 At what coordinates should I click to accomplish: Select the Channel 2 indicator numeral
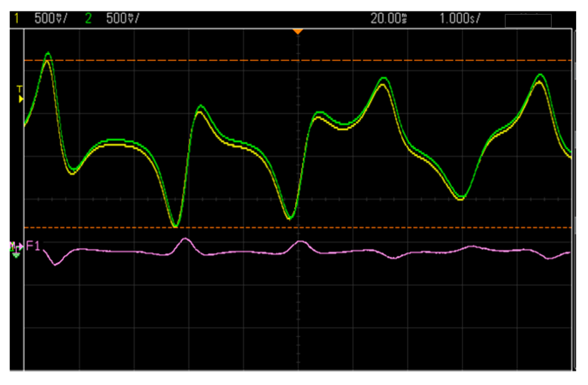[89, 18]
